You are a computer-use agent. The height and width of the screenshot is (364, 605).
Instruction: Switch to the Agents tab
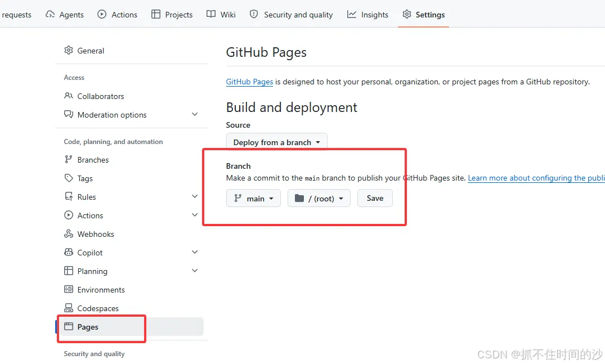point(64,15)
